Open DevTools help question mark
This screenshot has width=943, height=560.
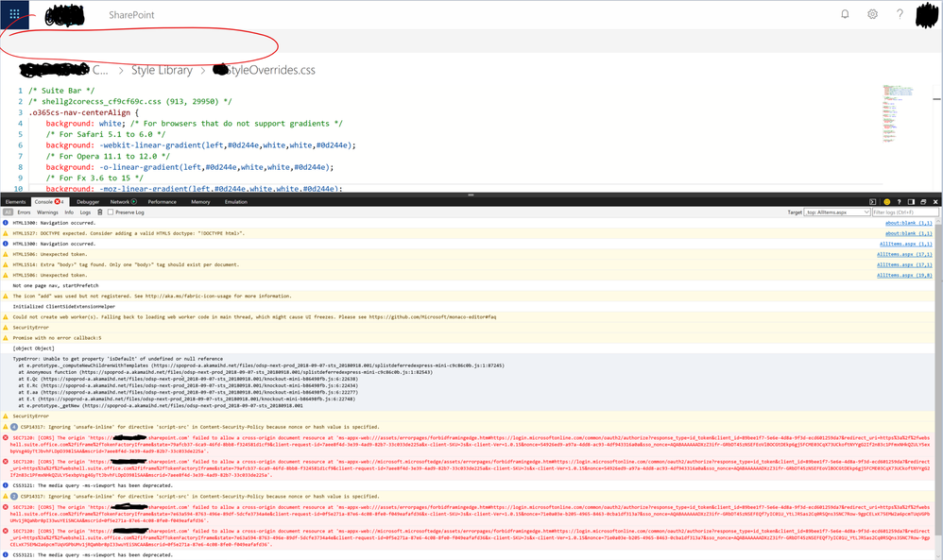coord(900,202)
